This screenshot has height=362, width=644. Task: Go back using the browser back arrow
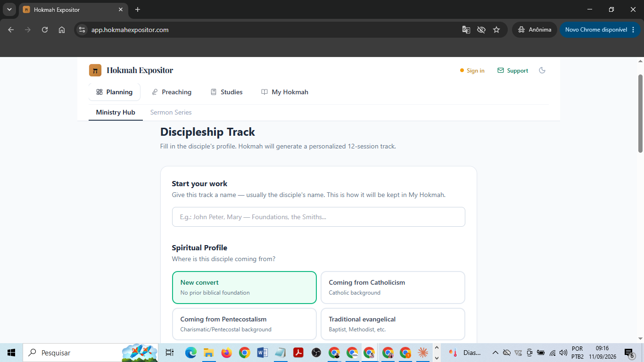click(11, 30)
